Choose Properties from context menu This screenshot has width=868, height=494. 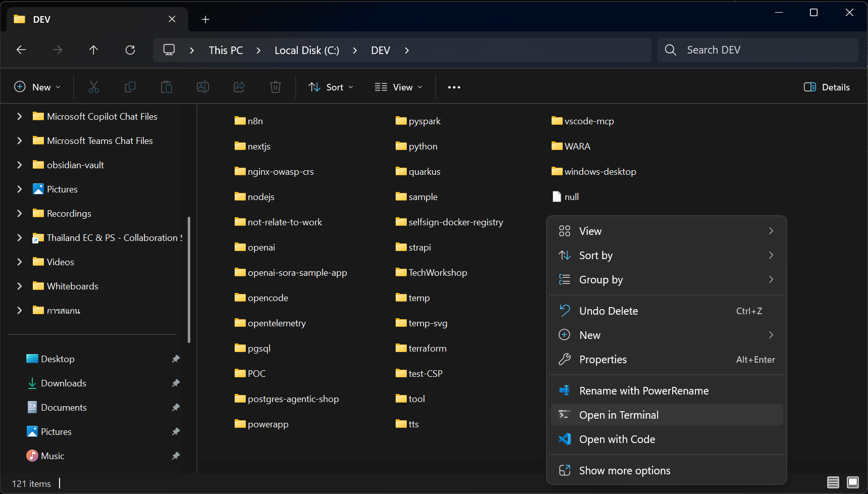[x=667, y=359]
